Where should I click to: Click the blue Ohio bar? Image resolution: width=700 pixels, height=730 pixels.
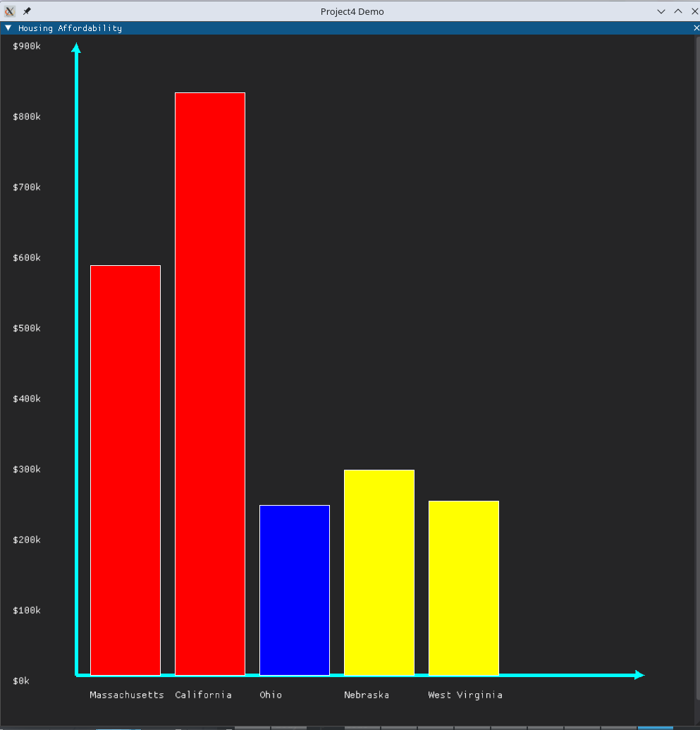(295, 590)
